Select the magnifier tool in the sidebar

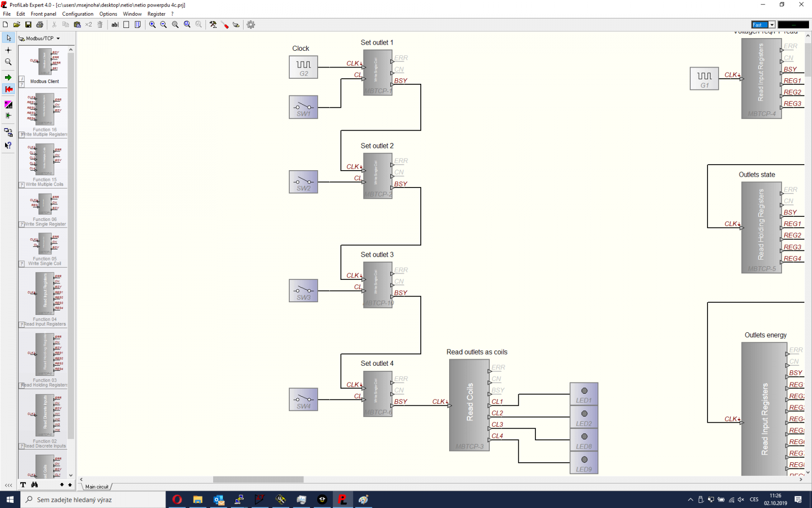[x=8, y=62]
